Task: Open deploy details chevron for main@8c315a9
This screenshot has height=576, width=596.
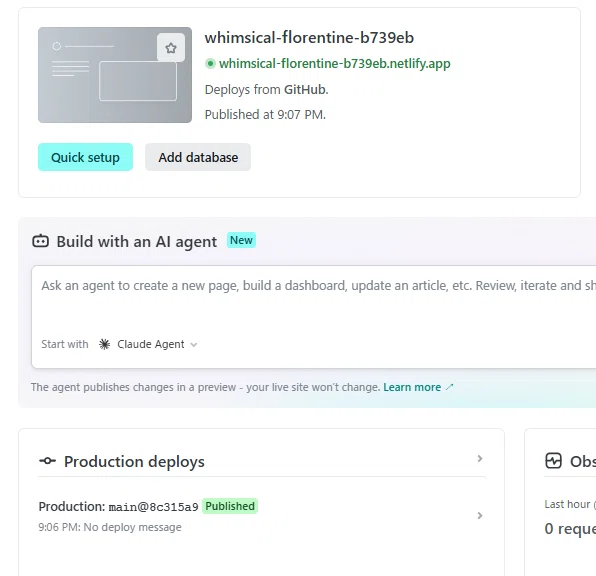Action: click(x=480, y=516)
